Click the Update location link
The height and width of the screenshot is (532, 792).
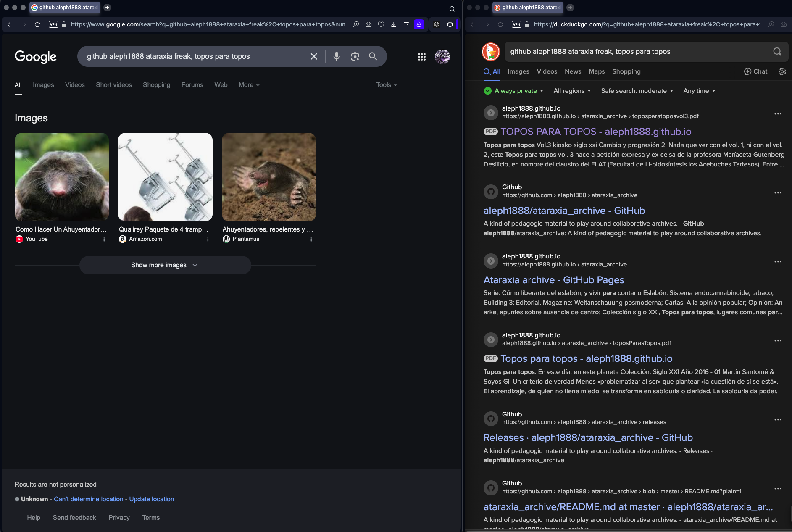click(151, 499)
